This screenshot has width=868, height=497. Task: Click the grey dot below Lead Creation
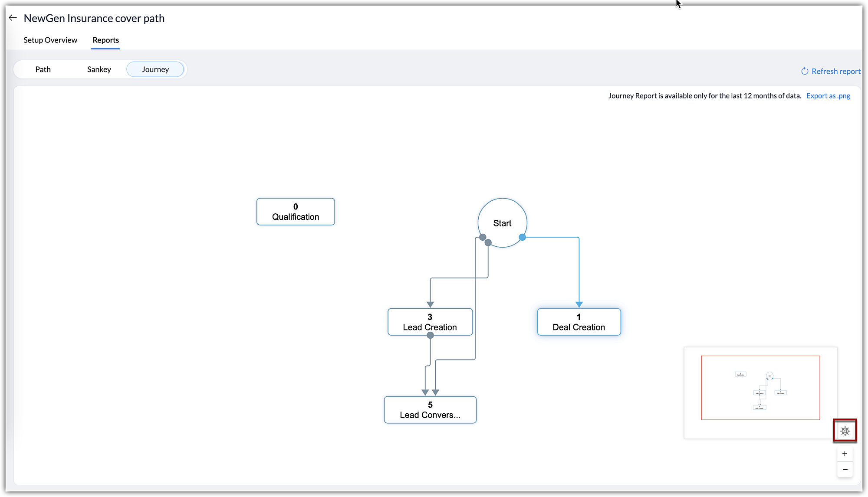[x=430, y=335]
